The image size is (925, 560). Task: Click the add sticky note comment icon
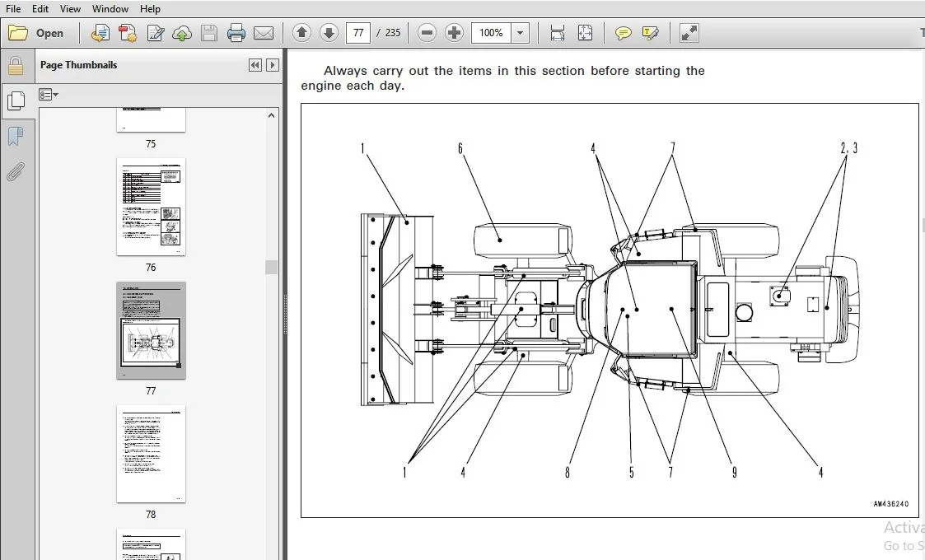click(x=623, y=33)
